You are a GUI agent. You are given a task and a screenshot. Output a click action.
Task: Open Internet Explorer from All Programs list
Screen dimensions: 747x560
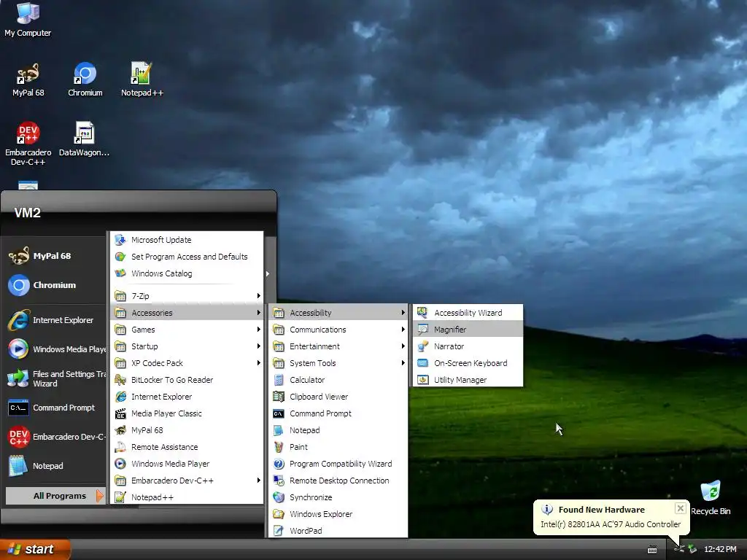coord(187,397)
